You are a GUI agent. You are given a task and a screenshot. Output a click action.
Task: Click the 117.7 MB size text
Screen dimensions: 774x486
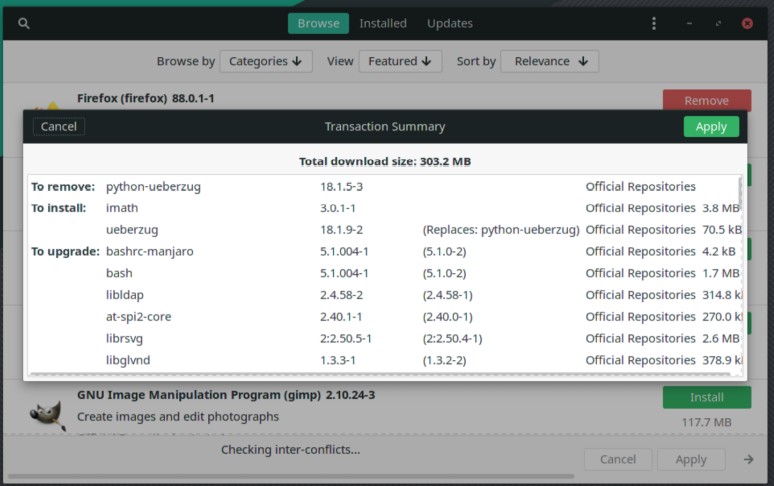(x=706, y=422)
